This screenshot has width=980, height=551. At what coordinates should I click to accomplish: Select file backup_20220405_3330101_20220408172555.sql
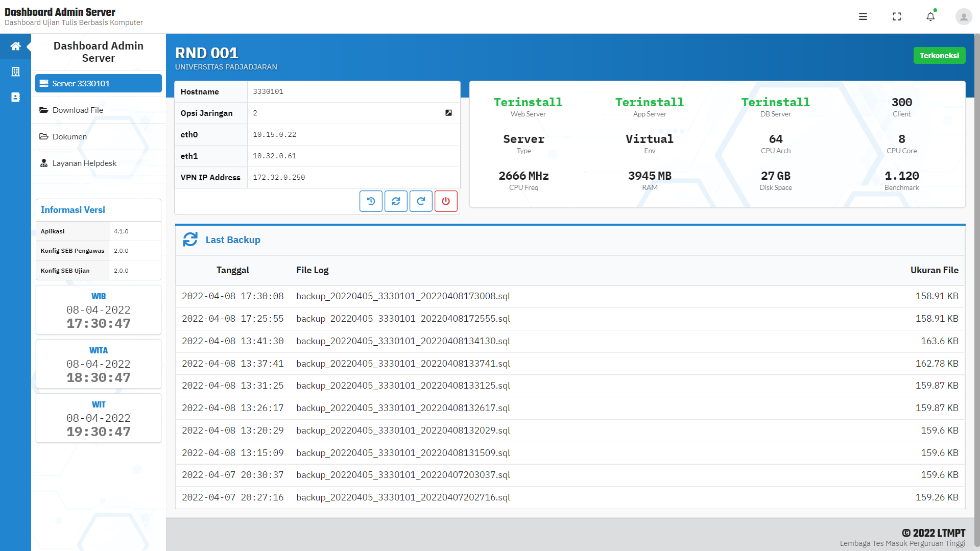[403, 319]
